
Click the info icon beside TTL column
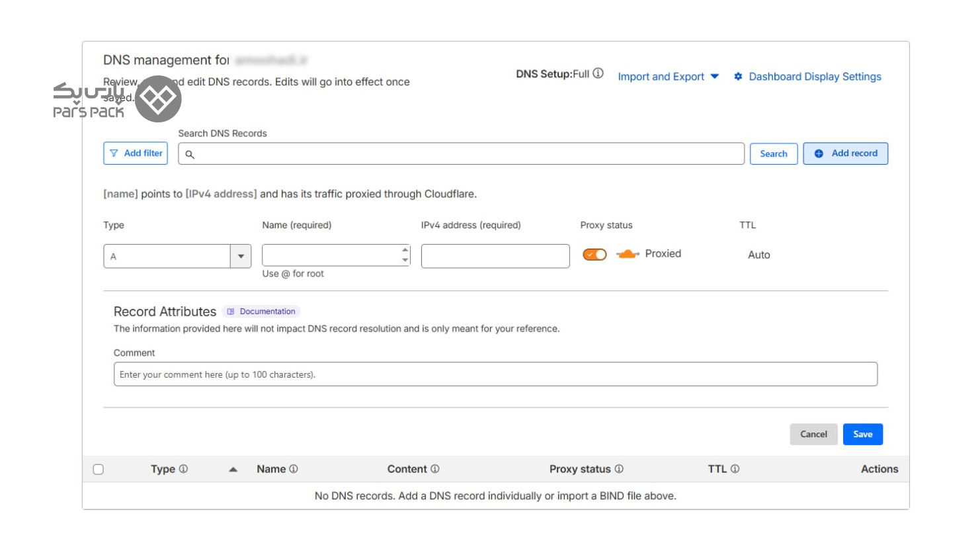(x=735, y=469)
